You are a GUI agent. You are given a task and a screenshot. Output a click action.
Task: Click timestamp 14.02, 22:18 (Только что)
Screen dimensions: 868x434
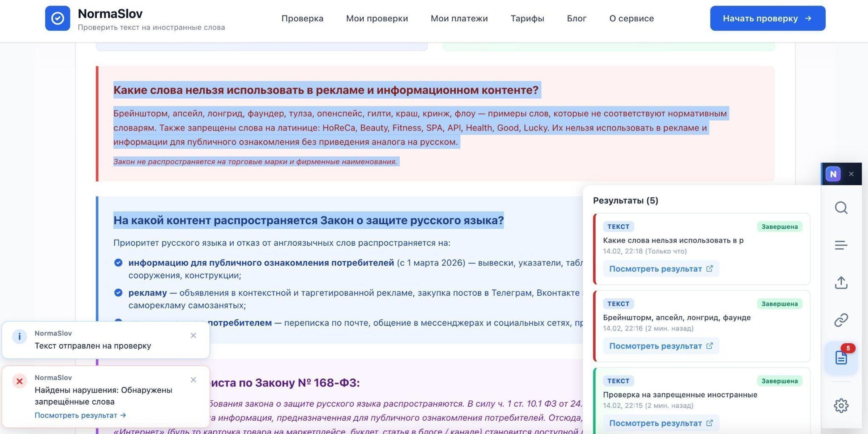(x=645, y=251)
